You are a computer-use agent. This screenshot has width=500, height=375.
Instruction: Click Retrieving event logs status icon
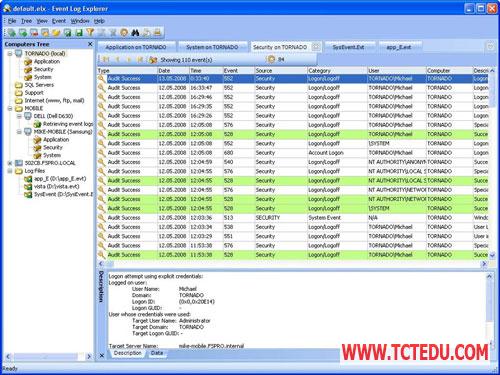pos(37,124)
